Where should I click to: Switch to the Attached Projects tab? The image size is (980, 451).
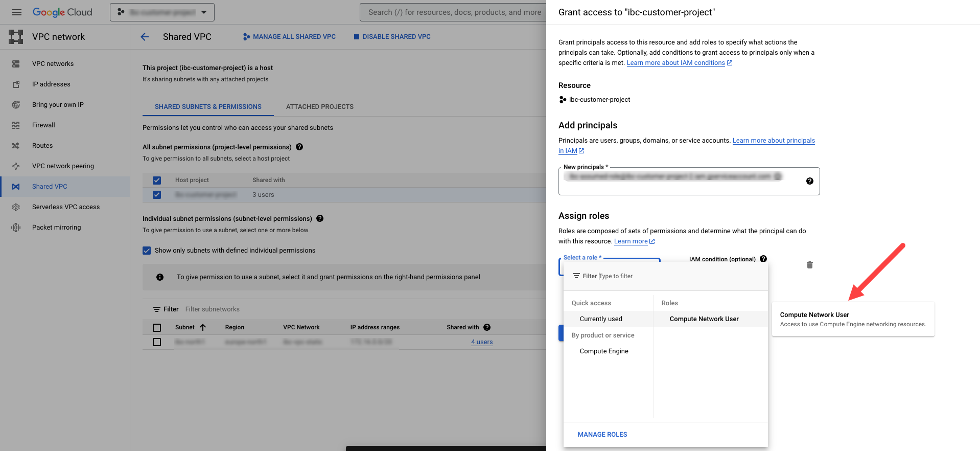320,107
